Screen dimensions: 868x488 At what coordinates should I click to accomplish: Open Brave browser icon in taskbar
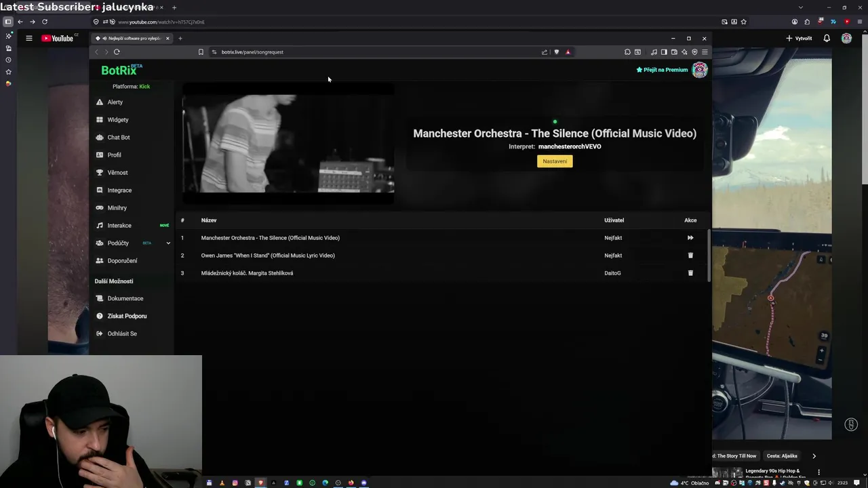coord(260,483)
